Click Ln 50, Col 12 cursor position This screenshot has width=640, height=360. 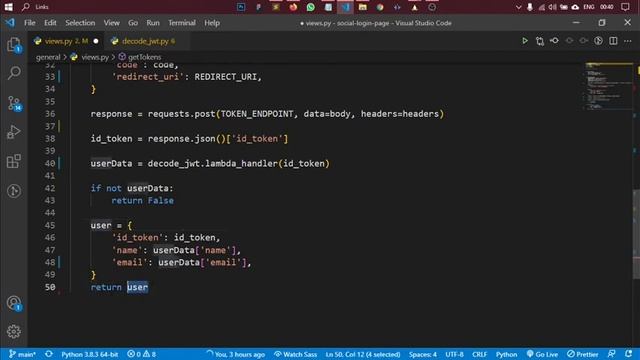point(362,354)
